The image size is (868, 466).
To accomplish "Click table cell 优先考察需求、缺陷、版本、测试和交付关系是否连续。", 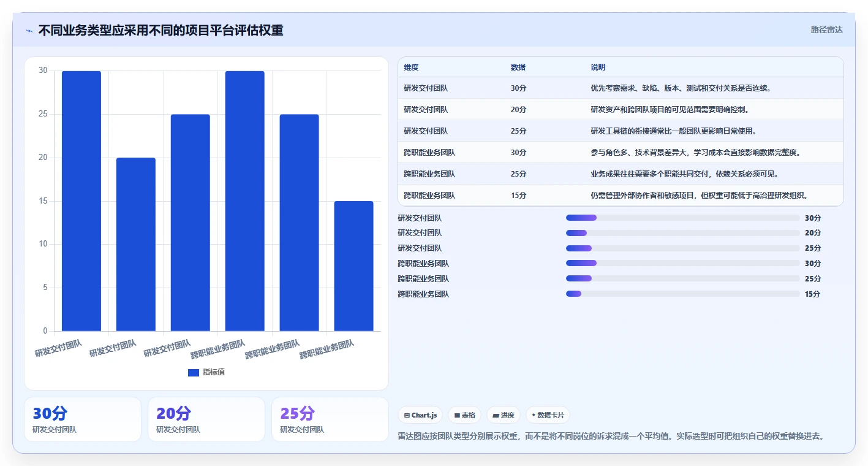I will pos(681,88).
